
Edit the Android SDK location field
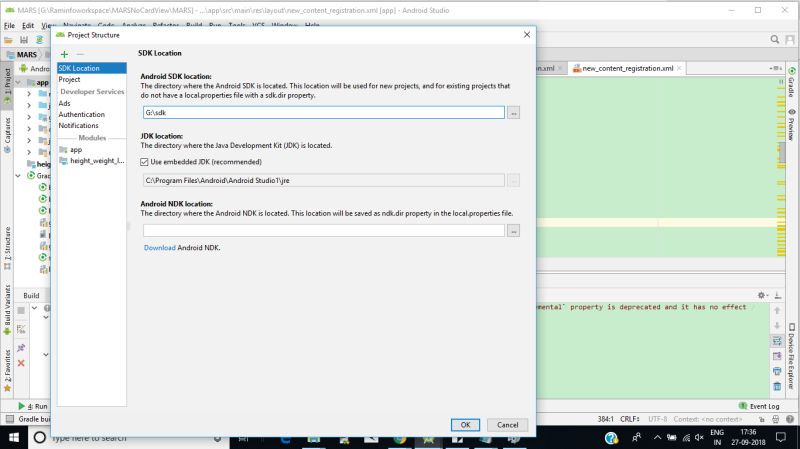[324, 113]
